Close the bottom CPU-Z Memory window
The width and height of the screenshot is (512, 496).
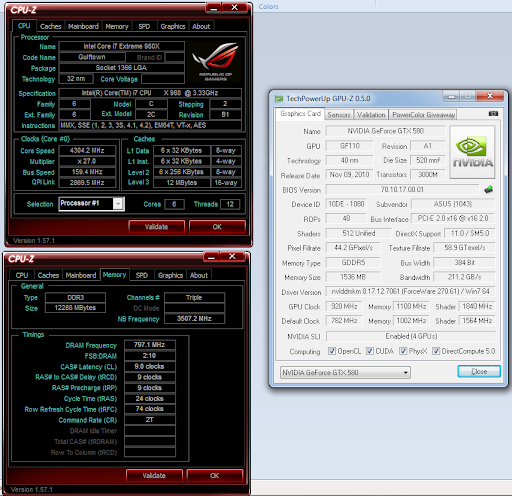232,256
